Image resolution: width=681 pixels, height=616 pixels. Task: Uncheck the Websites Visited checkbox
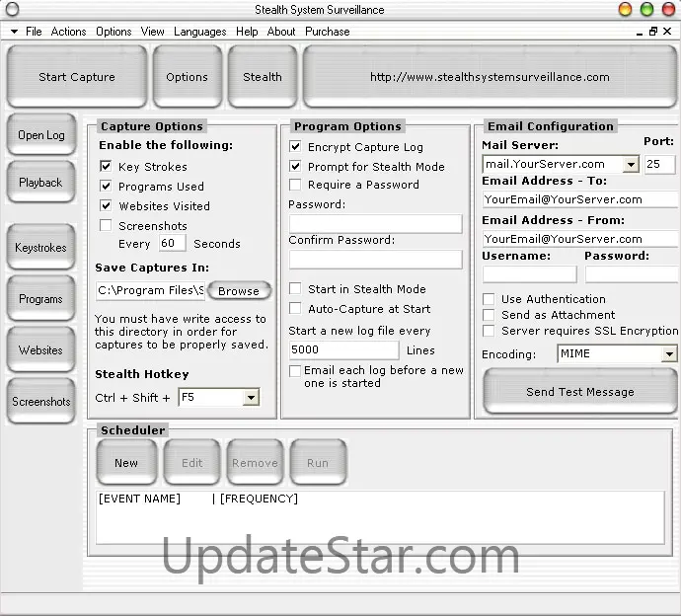point(106,205)
